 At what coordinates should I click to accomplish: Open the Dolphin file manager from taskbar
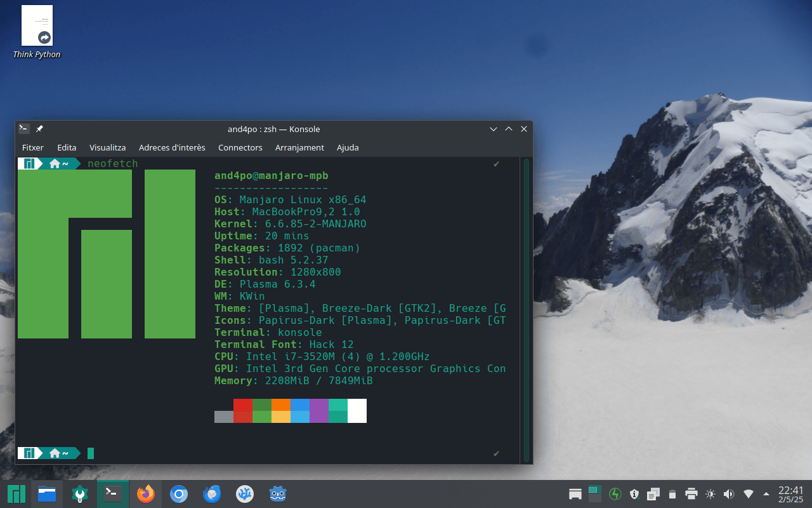coord(47,494)
